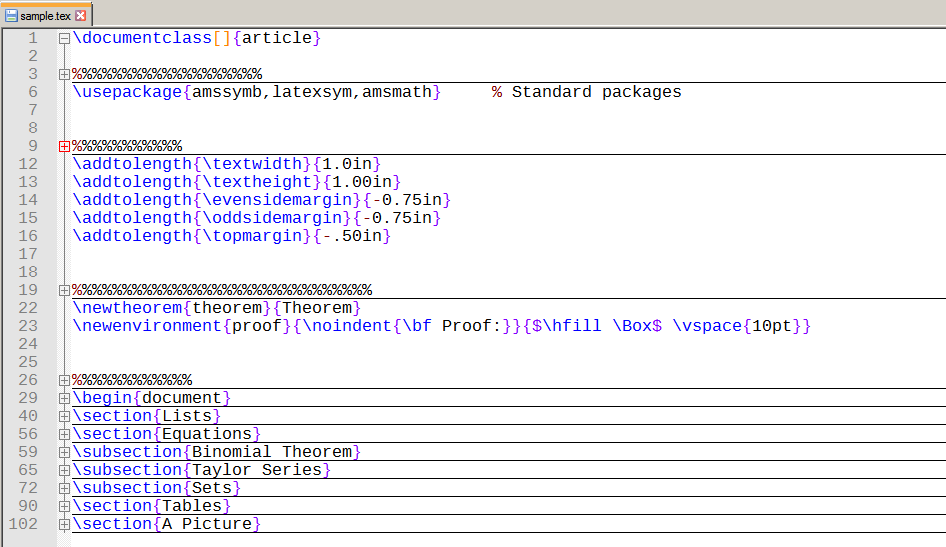Click amssymb,latexsym,amsmath package list
Screen dimensions: 946x547
(x=311, y=92)
